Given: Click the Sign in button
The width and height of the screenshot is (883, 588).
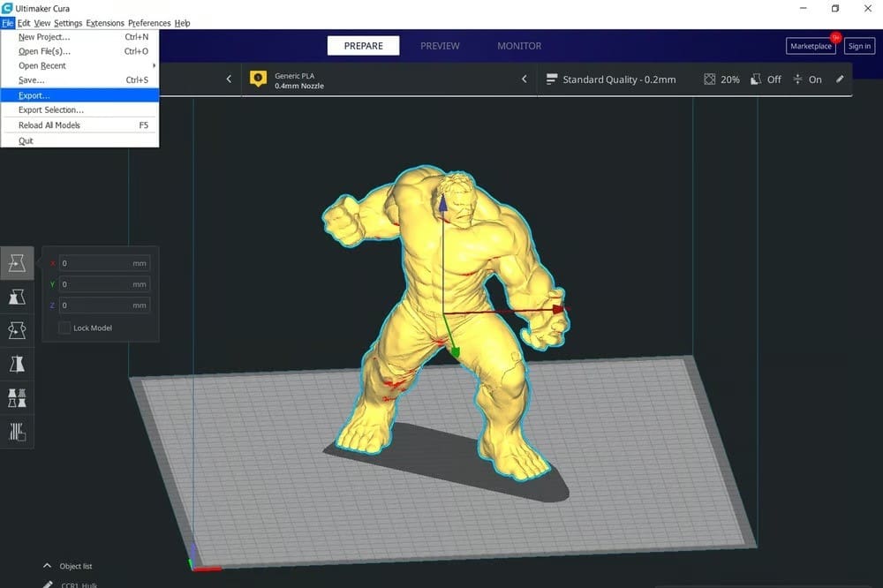Looking at the screenshot, I should pyautogui.click(x=859, y=46).
